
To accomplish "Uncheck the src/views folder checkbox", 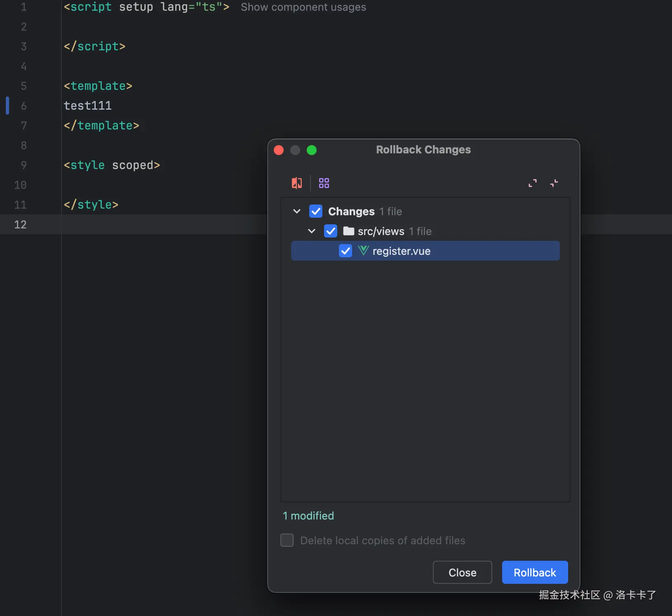I will [331, 231].
